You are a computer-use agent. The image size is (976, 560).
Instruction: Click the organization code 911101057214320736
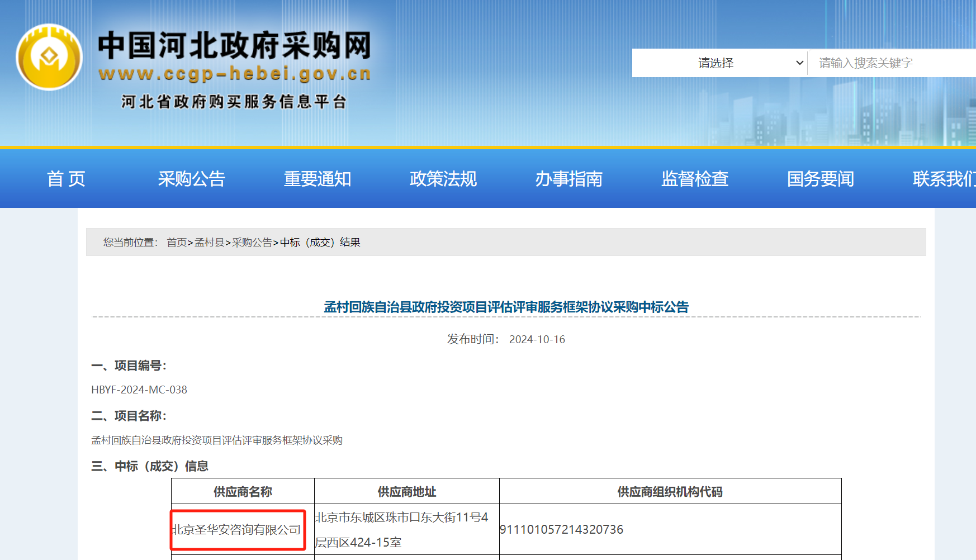(561, 530)
